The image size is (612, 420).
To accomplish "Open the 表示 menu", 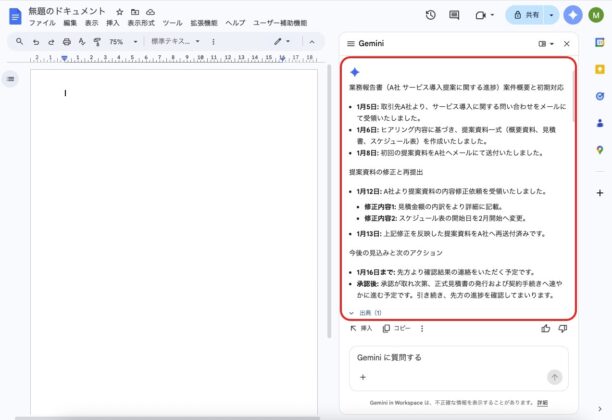I will pos(92,23).
